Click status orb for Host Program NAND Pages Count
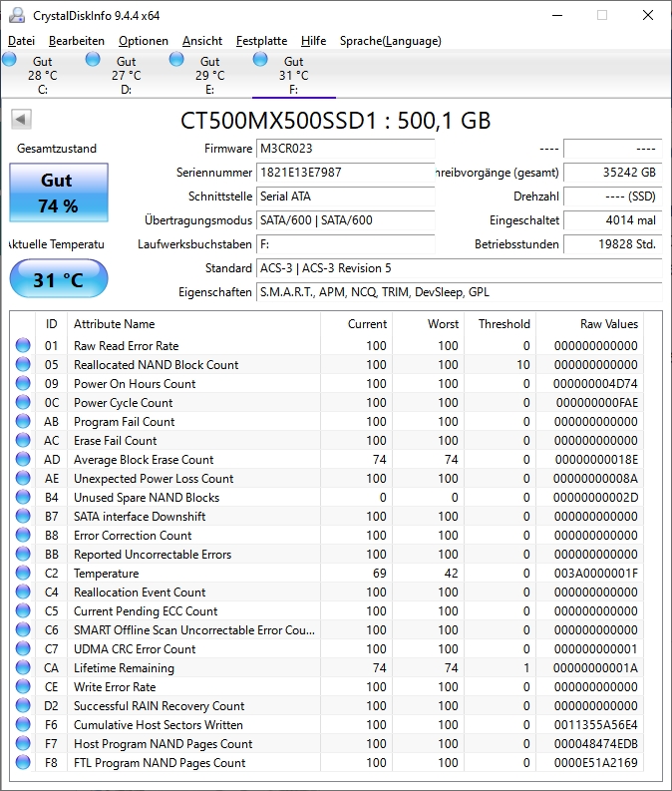Image resolution: width=672 pixels, height=791 pixels. pos(23,743)
